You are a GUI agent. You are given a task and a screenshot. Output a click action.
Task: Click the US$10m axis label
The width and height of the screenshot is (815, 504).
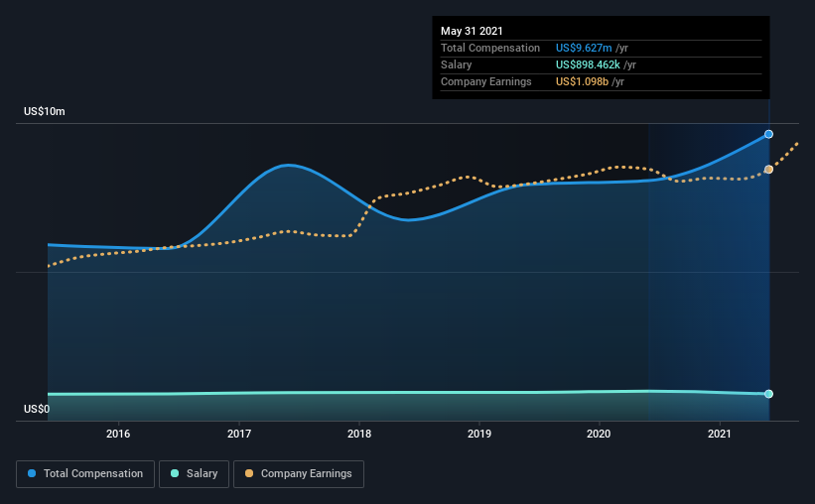point(45,112)
